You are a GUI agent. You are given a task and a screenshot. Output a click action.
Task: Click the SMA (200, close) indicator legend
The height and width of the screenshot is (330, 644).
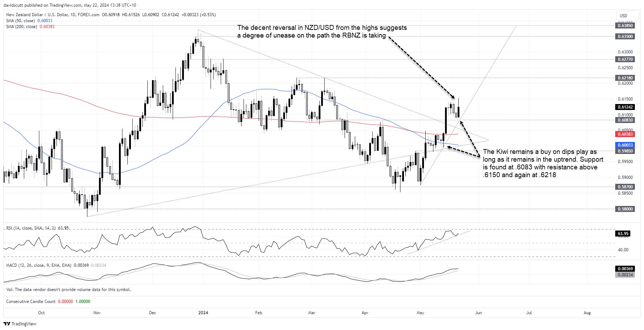pos(21,27)
